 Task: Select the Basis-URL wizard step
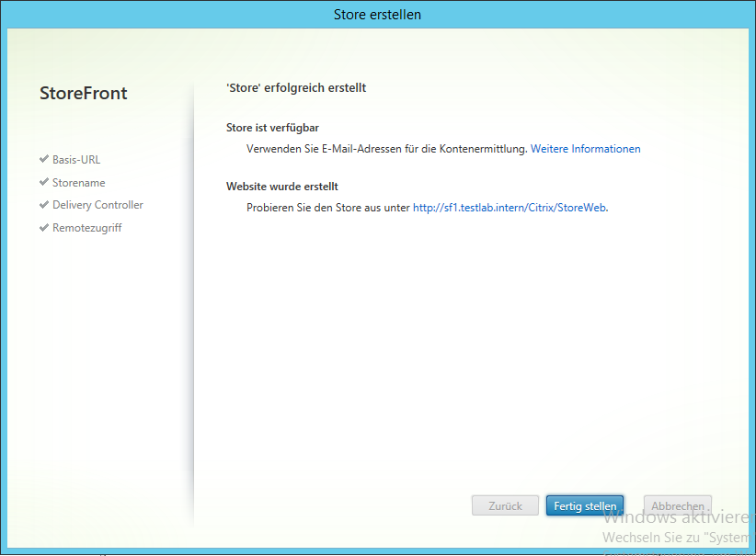pyautogui.click(x=76, y=160)
